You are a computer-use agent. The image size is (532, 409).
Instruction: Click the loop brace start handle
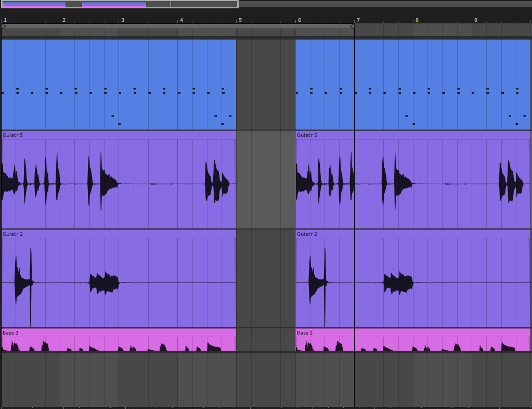coord(4,27)
